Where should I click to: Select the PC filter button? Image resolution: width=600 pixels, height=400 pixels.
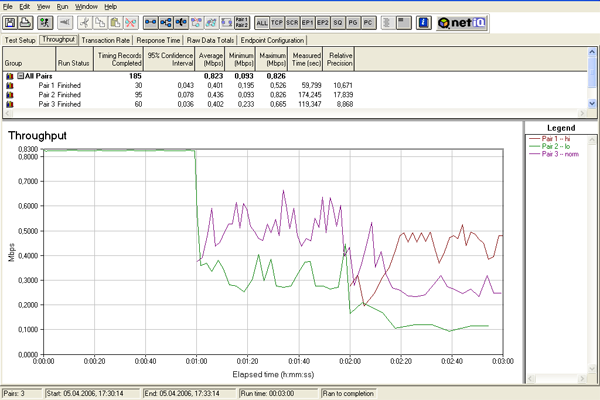tap(368, 23)
